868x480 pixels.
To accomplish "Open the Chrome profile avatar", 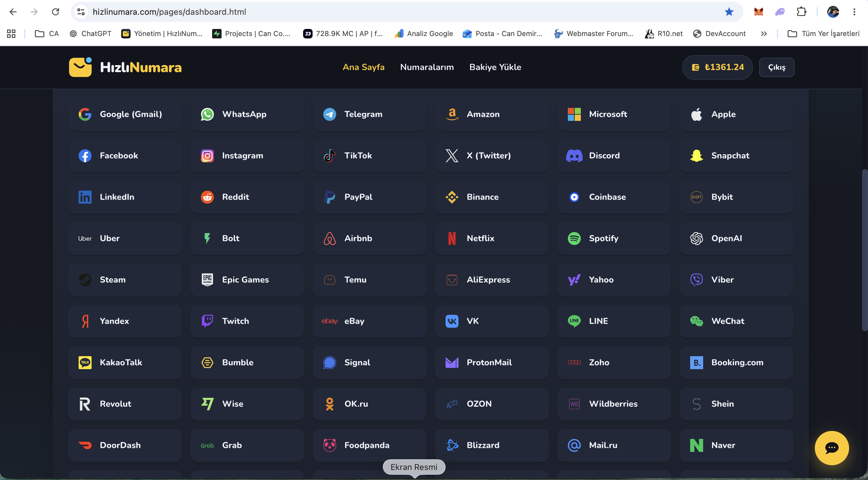I will coord(833,12).
